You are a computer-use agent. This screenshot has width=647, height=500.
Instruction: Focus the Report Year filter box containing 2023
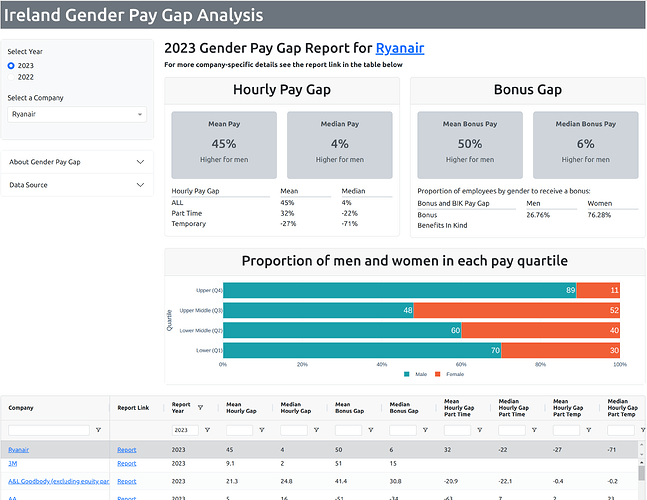click(185, 430)
